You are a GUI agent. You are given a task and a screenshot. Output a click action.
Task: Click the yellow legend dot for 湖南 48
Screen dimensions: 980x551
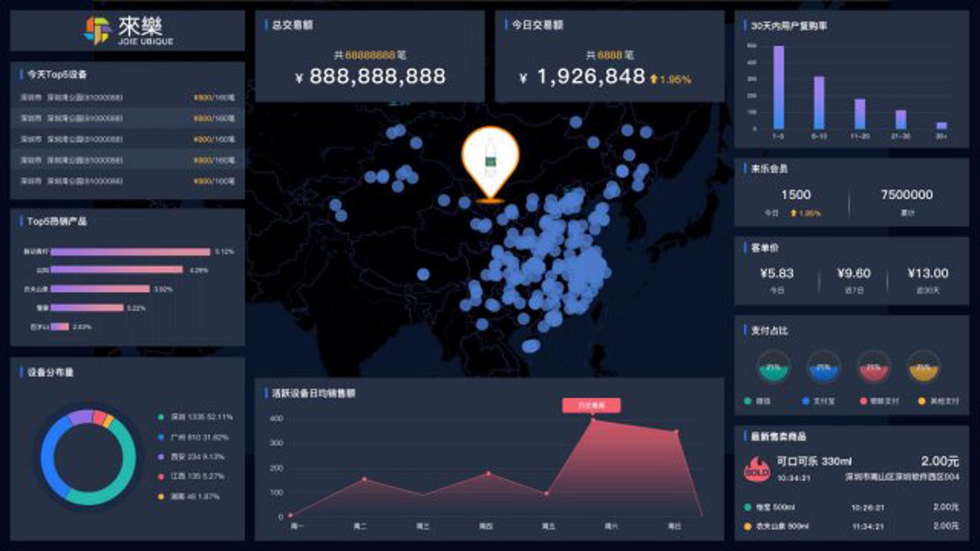[x=161, y=496]
